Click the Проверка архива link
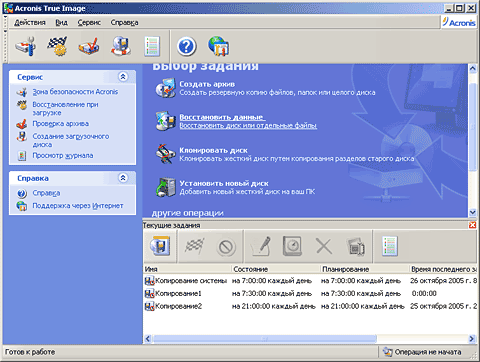 coord(60,124)
